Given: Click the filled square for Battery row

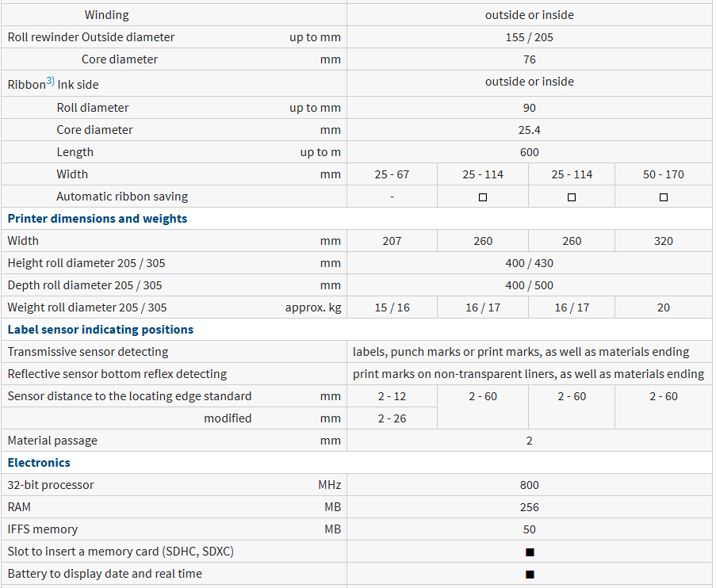Looking at the screenshot, I should pyautogui.click(x=530, y=574).
